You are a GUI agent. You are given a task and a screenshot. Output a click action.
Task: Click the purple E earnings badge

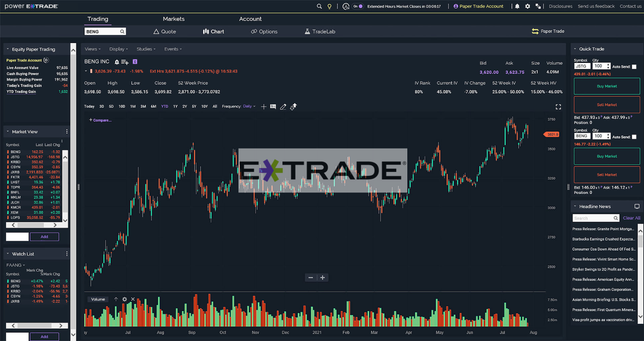135,61
